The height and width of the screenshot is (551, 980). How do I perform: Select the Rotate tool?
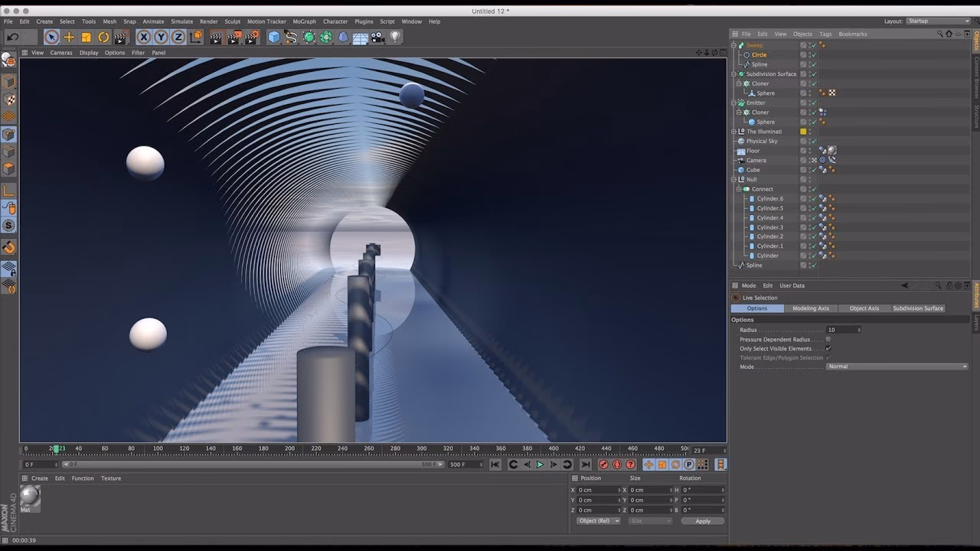coord(101,37)
